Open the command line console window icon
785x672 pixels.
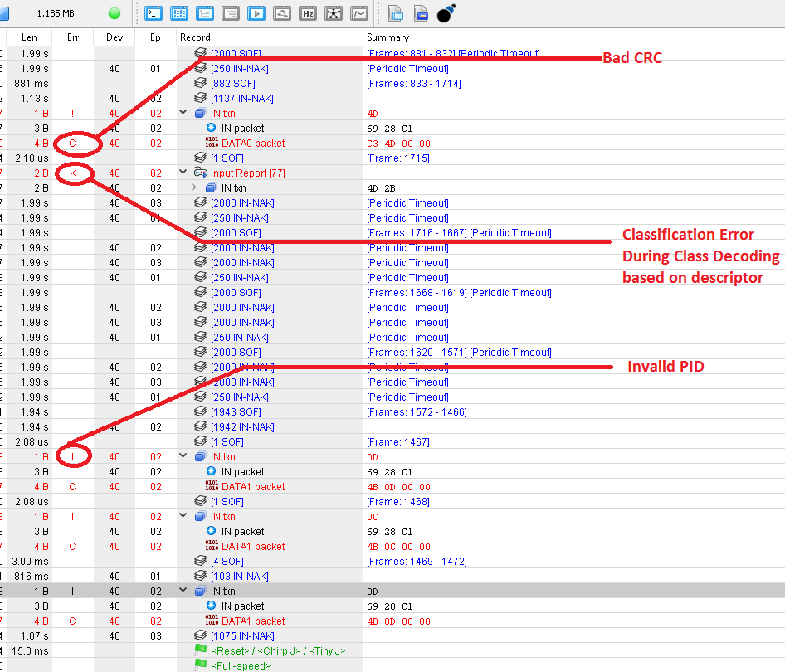[x=154, y=13]
